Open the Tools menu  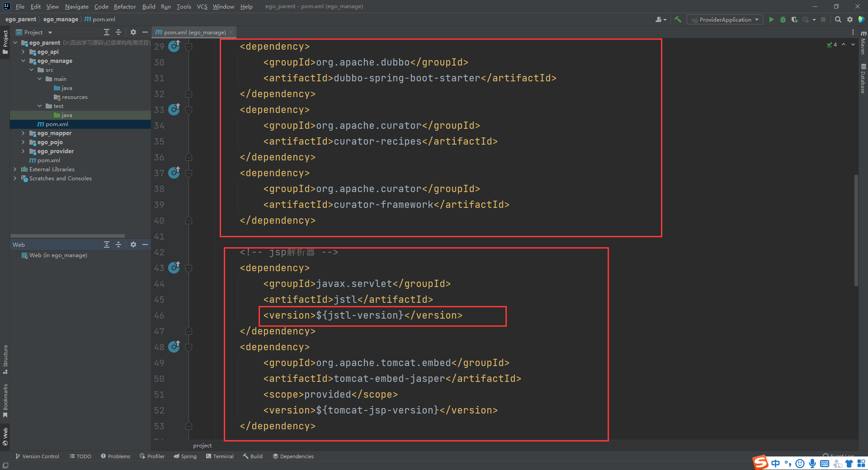[184, 6]
